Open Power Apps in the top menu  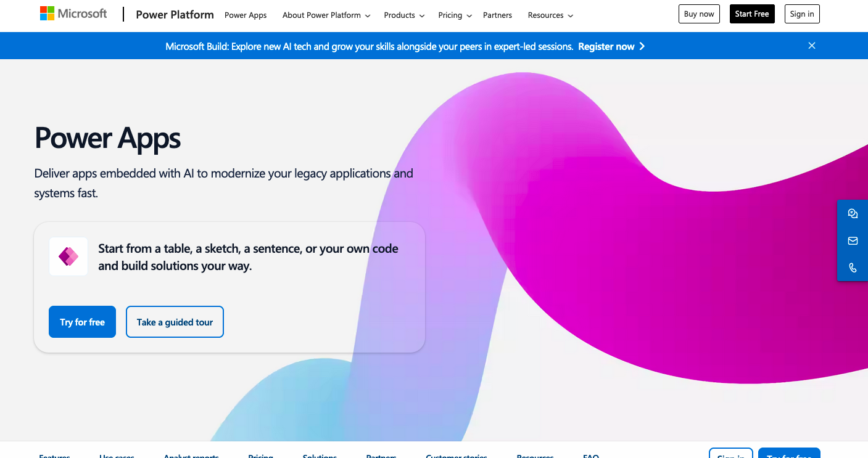pos(246,15)
